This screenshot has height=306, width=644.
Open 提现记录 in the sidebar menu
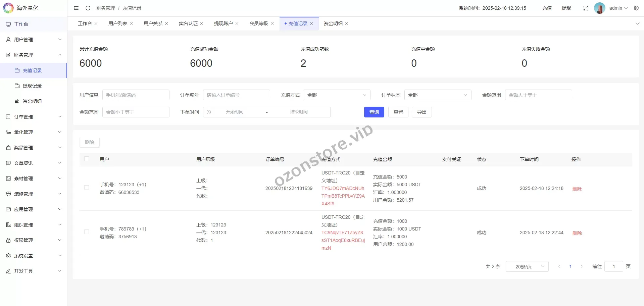tap(32, 86)
